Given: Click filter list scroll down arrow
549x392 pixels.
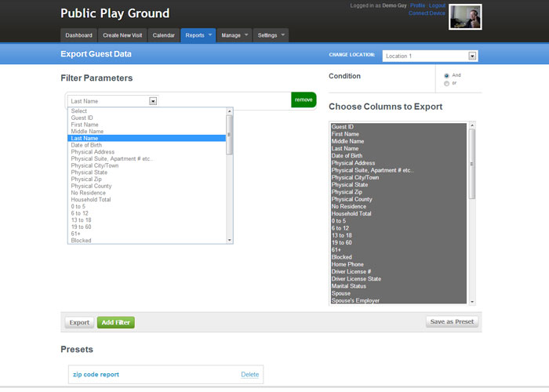Looking at the screenshot, I should tap(230, 240).
